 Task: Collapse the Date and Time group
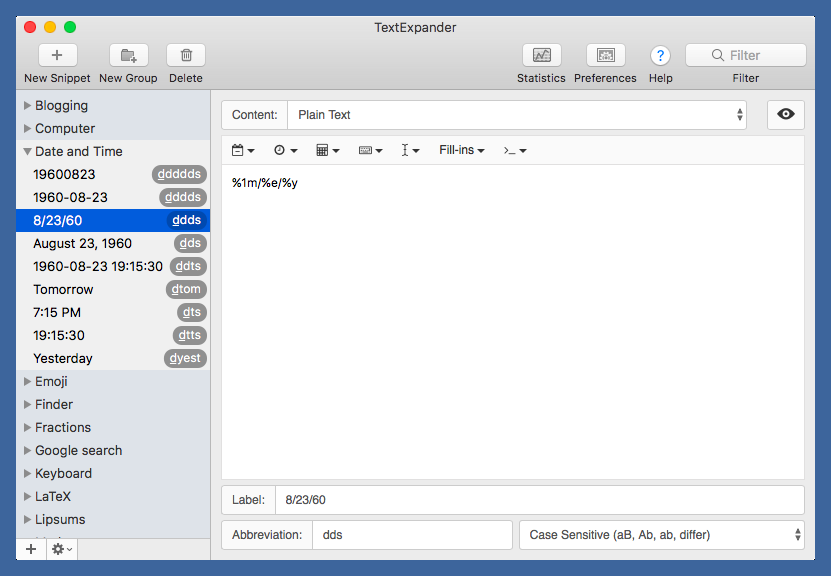28,152
